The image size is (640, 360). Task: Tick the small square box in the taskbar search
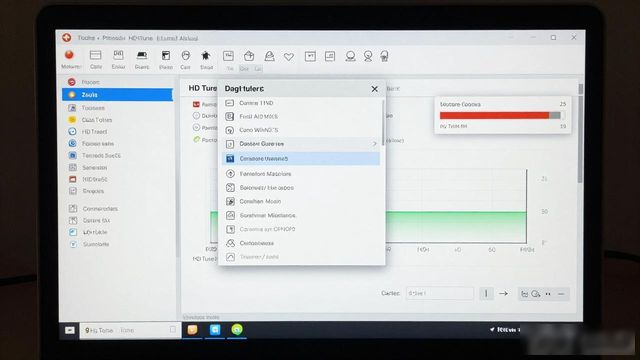coord(173,329)
